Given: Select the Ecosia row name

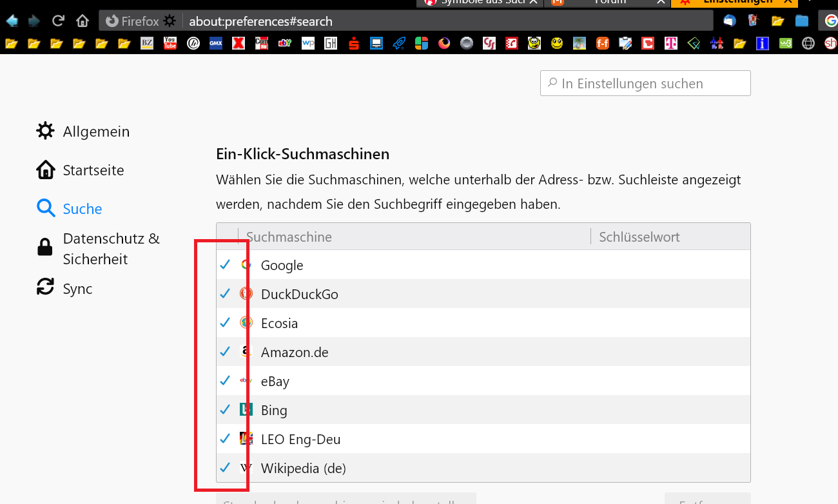Looking at the screenshot, I should [279, 323].
